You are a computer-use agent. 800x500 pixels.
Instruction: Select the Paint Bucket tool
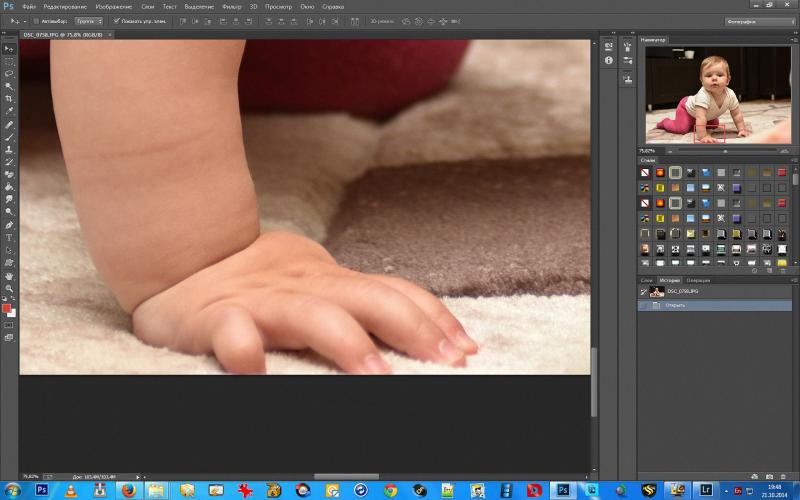click(9, 187)
